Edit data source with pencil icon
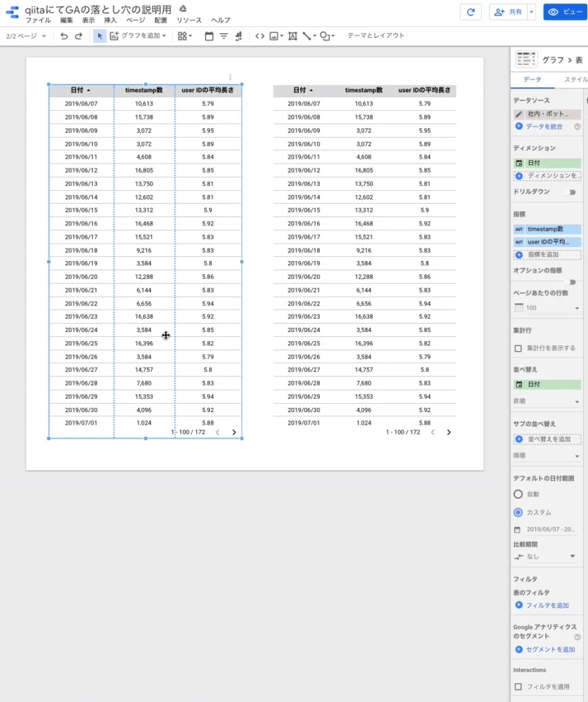This screenshot has height=702, width=588. [519, 114]
